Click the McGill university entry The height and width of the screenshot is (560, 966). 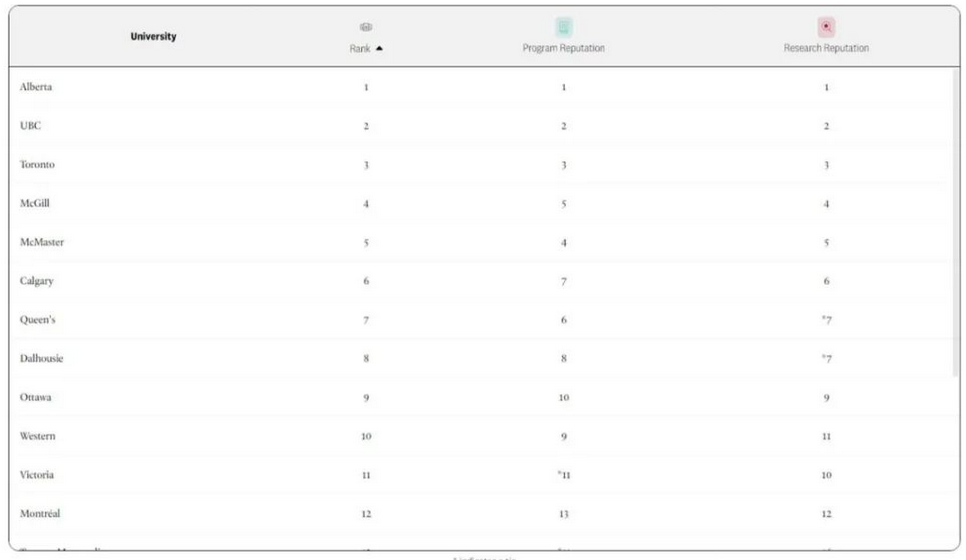pos(35,204)
